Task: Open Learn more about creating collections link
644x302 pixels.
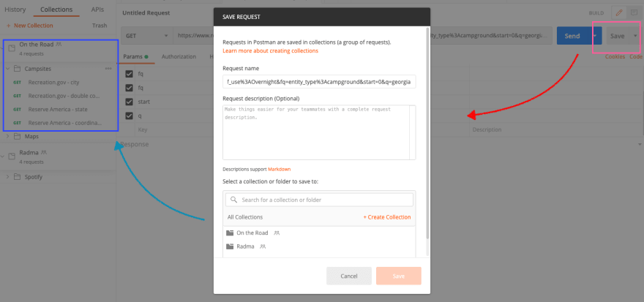Action: click(270, 51)
